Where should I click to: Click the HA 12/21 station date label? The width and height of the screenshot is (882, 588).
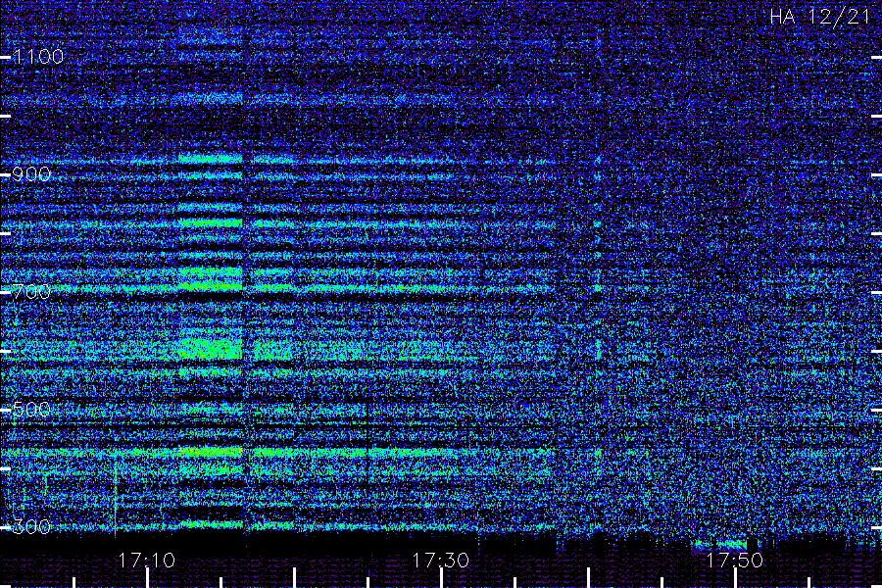pos(820,17)
